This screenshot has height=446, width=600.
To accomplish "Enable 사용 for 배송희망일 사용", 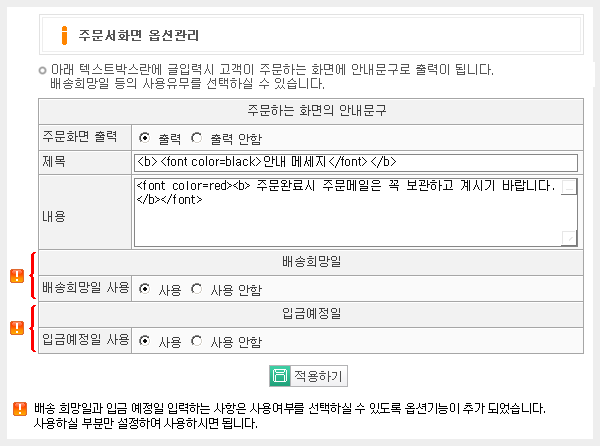I will [x=145, y=289].
